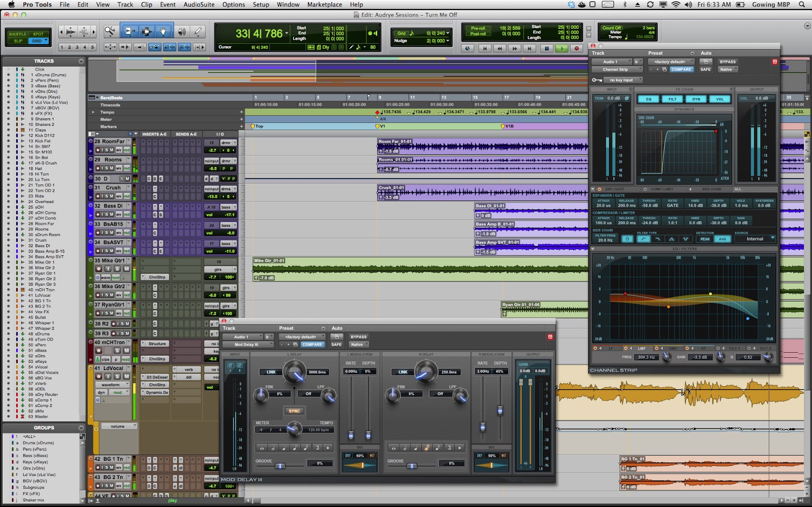Select the Pencil tool
The image size is (812, 507).
click(197, 31)
